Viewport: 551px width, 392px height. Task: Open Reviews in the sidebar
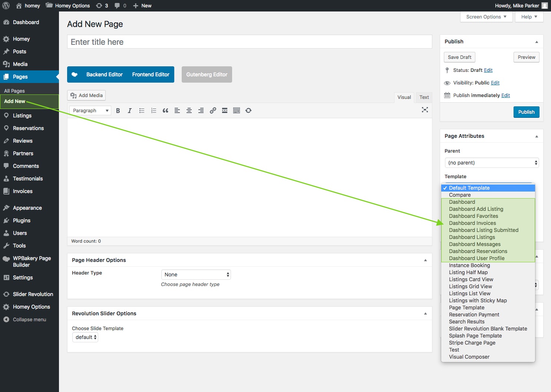click(x=29, y=141)
